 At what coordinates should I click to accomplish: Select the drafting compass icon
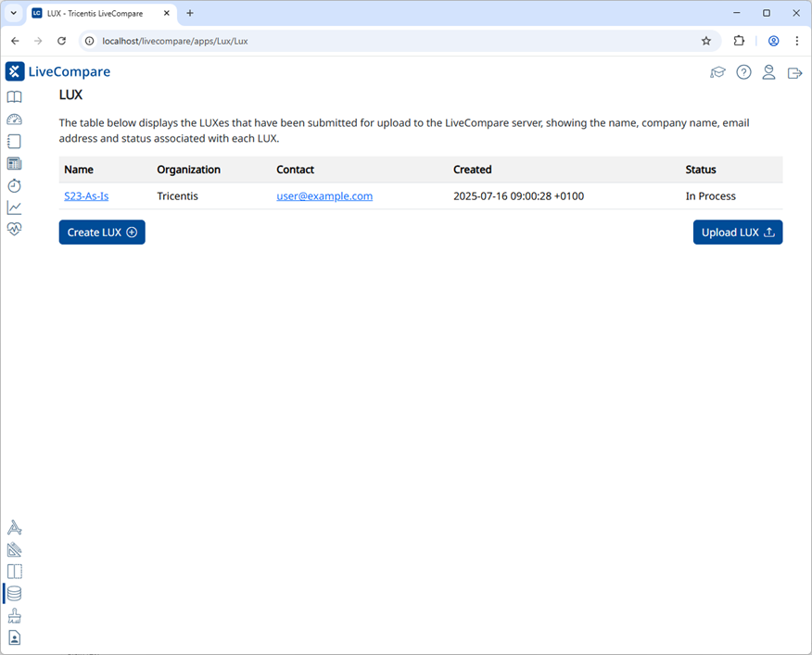[x=14, y=528]
